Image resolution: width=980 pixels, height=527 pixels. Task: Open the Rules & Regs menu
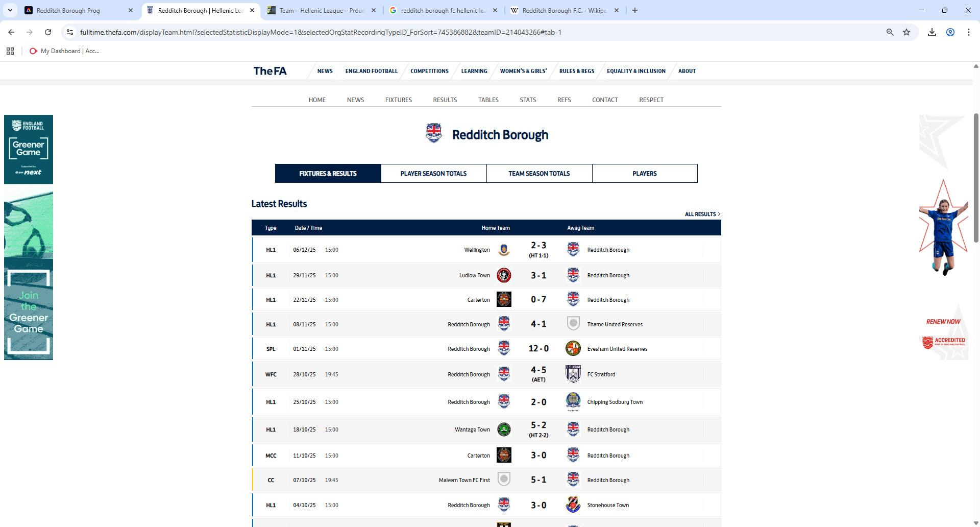point(577,71)
